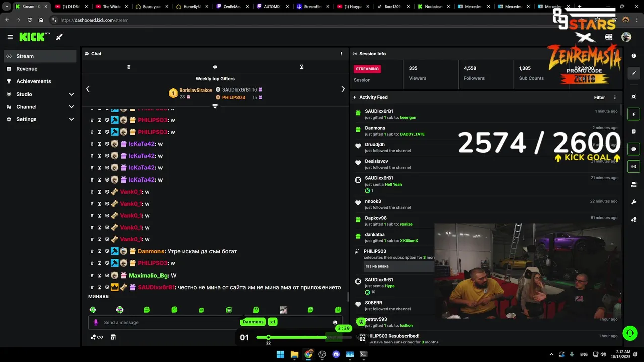
Task: Click the purple microphone icon in message box
Action: point(96,322)
